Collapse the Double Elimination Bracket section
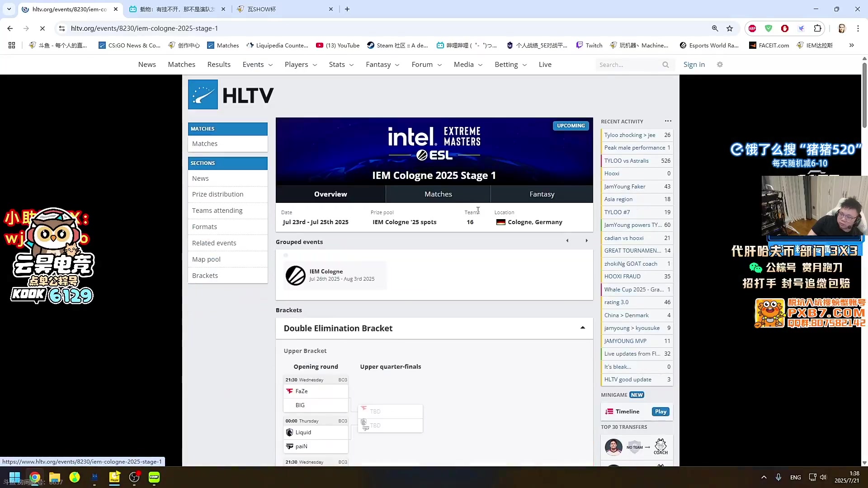This screenshot has height=488, width=868. [583, 328]
